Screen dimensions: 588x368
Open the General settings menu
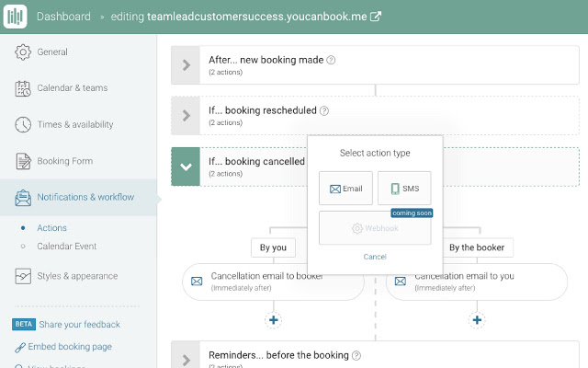pos(52,52)
